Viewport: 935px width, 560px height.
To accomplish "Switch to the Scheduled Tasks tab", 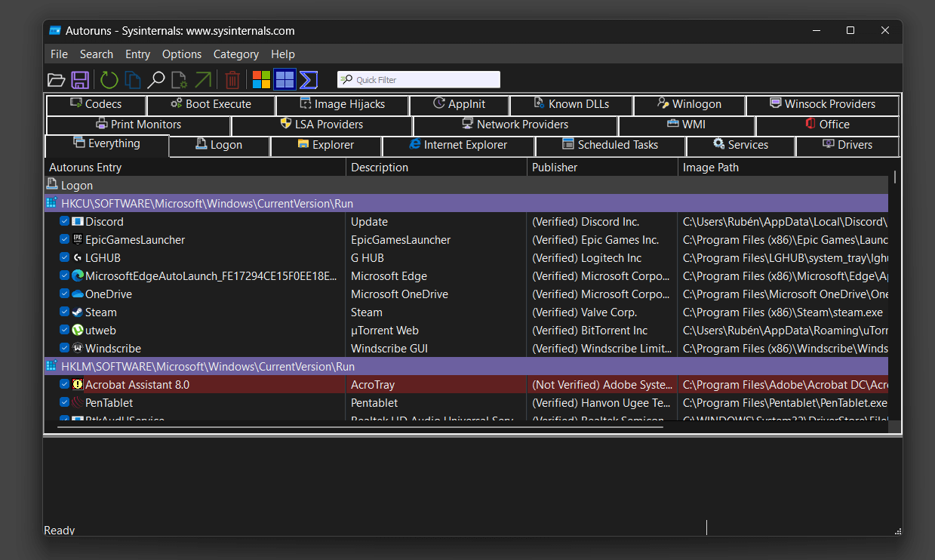I will point(610,145).
